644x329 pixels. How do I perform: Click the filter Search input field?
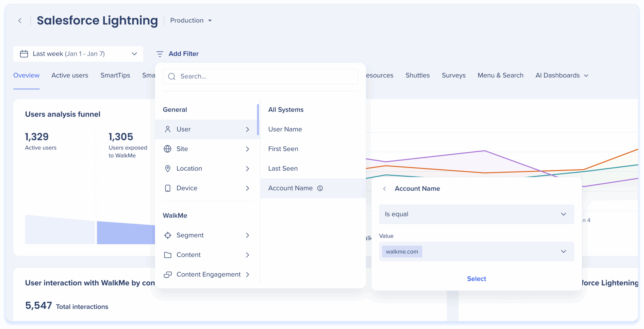(260, 76)
